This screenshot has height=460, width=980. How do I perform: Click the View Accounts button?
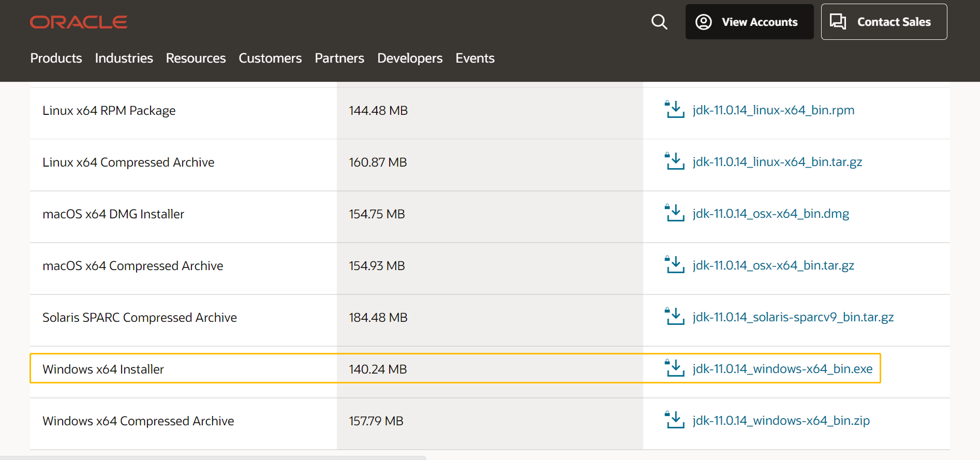pos(749,22)
